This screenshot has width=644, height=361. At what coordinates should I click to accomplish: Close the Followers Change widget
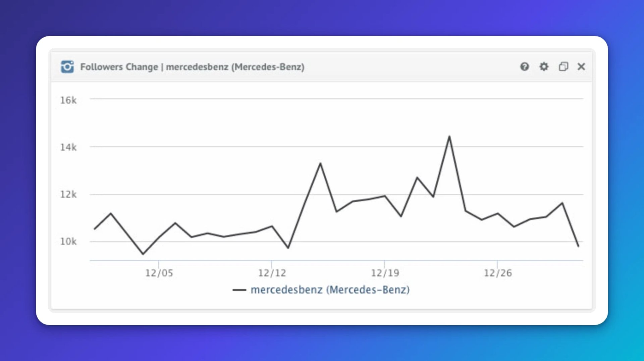coord(581,67)
